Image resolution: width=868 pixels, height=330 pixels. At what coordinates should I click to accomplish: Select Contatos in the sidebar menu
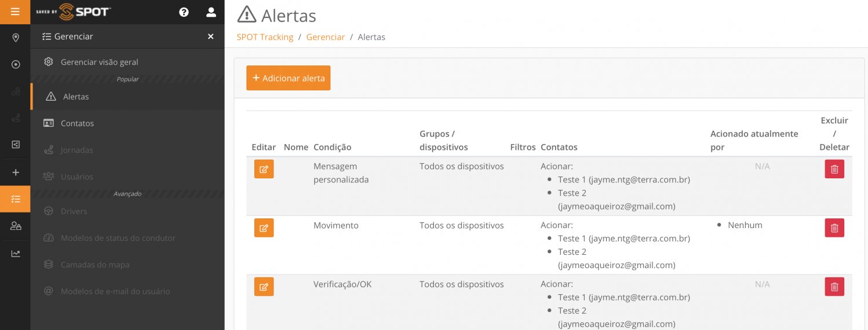click(77, 123)
